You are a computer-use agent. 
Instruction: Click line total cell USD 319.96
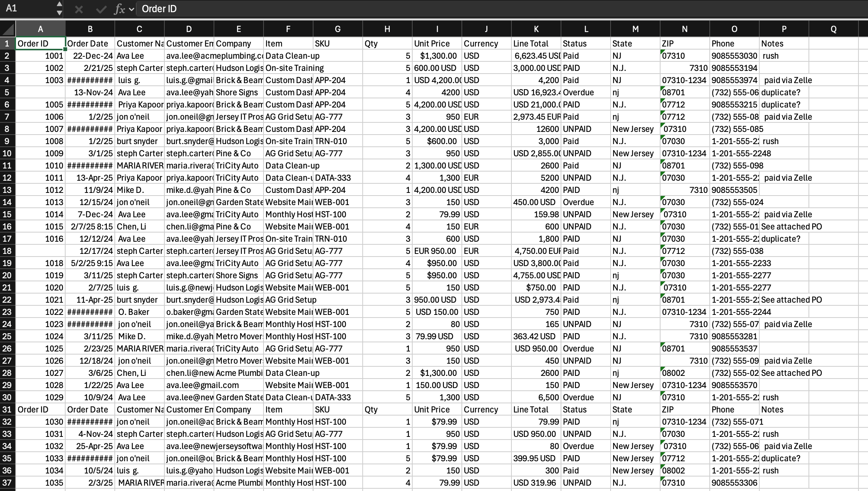tap(536, 483)
